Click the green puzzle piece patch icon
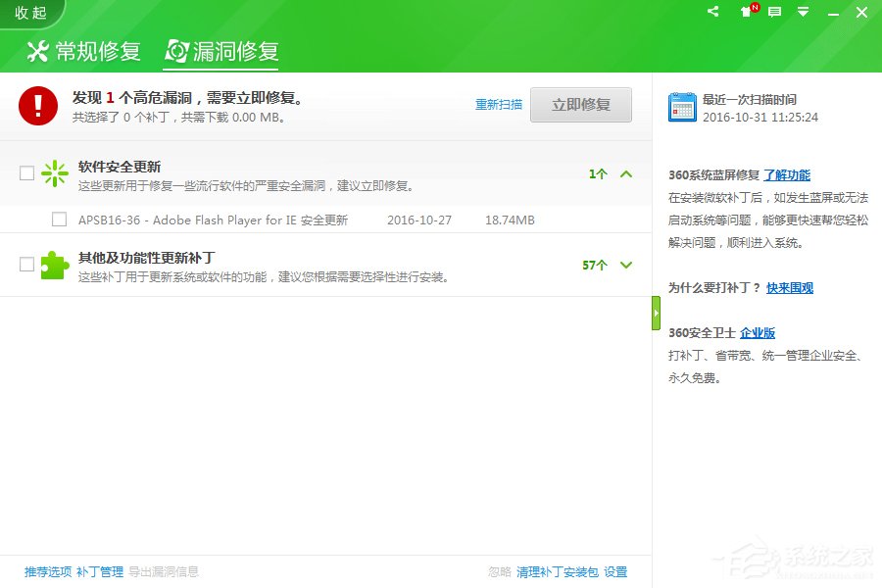 pyautogui.click(x=56, y=264)
